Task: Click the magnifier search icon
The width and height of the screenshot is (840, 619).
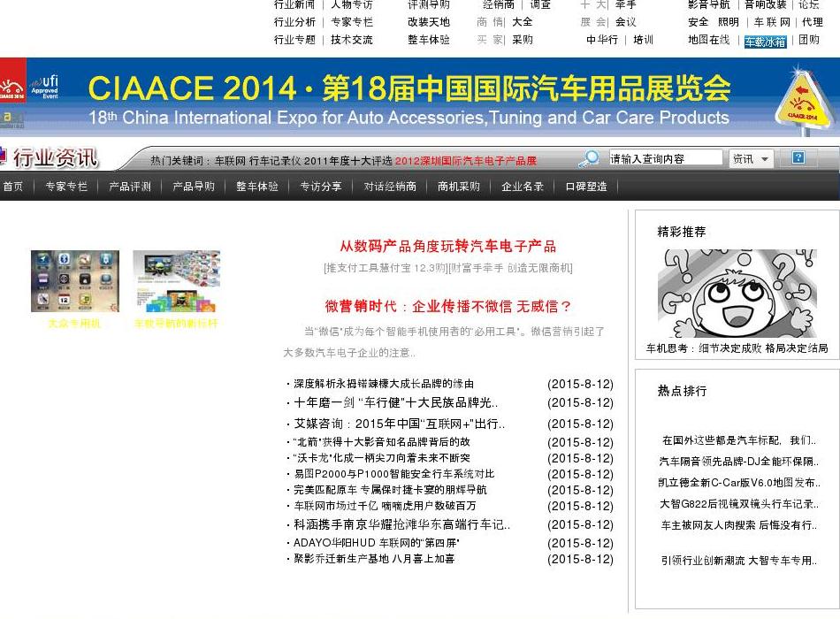Action: (x=589, y=158)
